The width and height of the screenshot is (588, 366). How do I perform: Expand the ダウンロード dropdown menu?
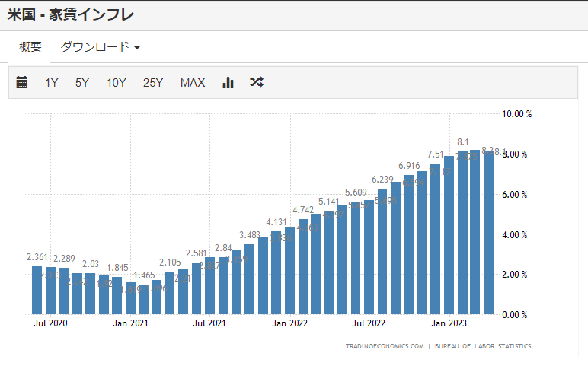pos(101,47)
